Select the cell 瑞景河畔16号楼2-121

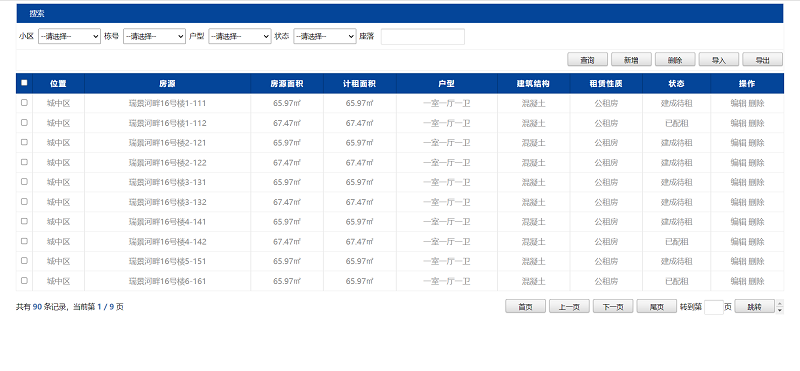(167, 143)
